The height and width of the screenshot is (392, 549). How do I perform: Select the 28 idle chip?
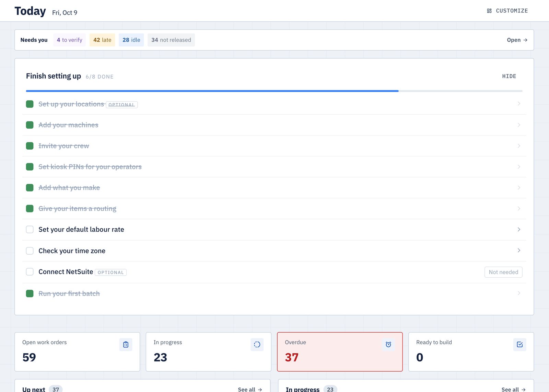131,40
